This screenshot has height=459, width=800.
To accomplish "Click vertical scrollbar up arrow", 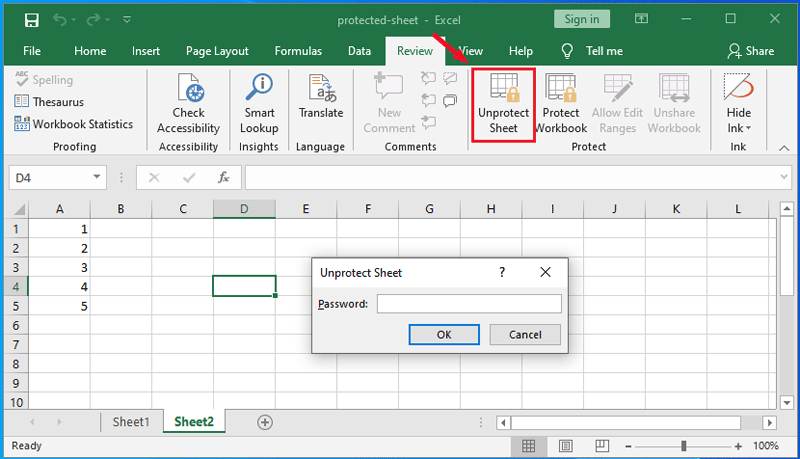I will click(787, 209).
